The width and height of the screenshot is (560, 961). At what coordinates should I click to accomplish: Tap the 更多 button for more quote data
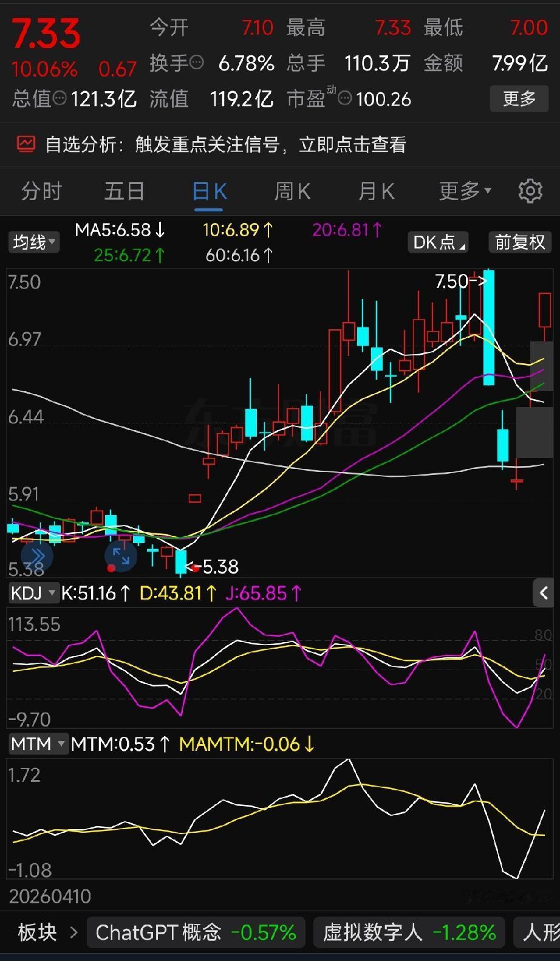[x=519, y=98]
